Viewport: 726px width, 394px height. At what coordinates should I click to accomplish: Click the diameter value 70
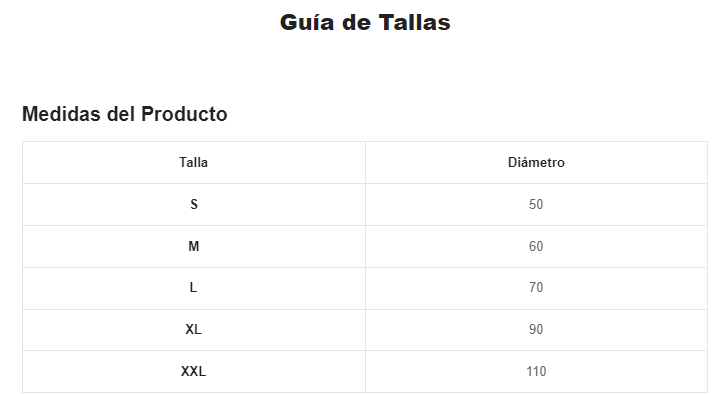pyautogui.click(x=536, y=288)
